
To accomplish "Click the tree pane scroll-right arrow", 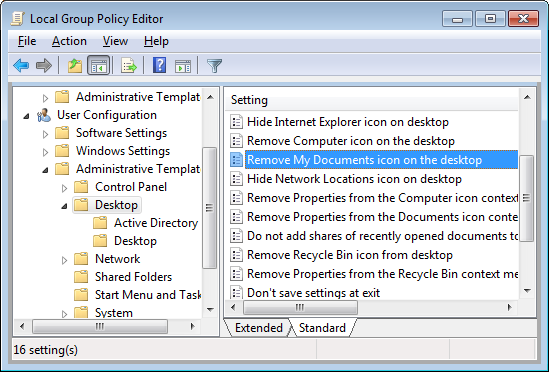I will pyautogui.click(x=192, y=326).
